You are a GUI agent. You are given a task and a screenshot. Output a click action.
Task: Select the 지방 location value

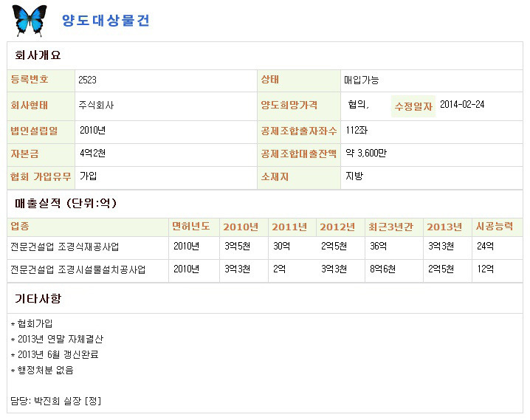point(354,176)
